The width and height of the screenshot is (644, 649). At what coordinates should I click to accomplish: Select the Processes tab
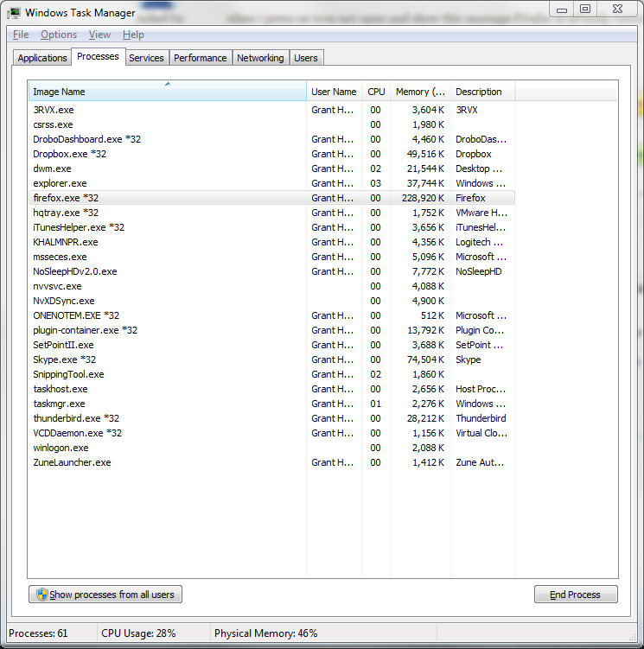pos(98,56)
